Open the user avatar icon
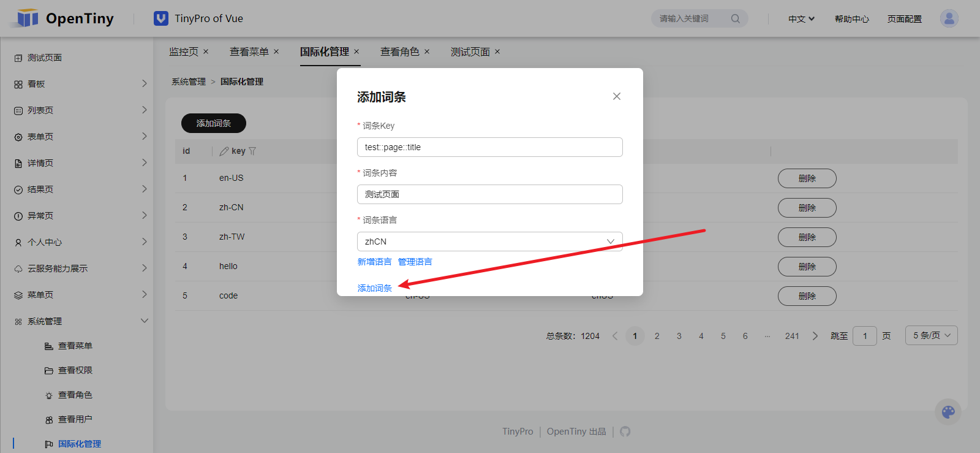The width and height of the screenshot is (980, 453). click(949, 18)
